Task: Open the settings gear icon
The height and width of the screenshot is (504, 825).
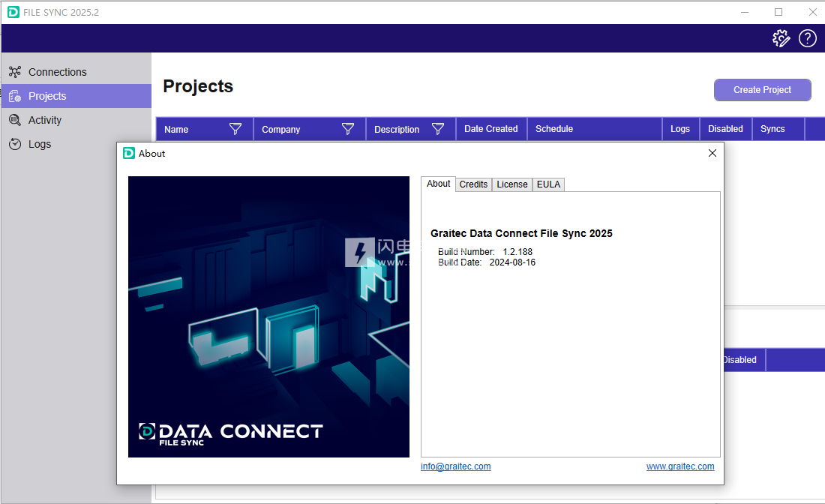Action: click(781, 38)
